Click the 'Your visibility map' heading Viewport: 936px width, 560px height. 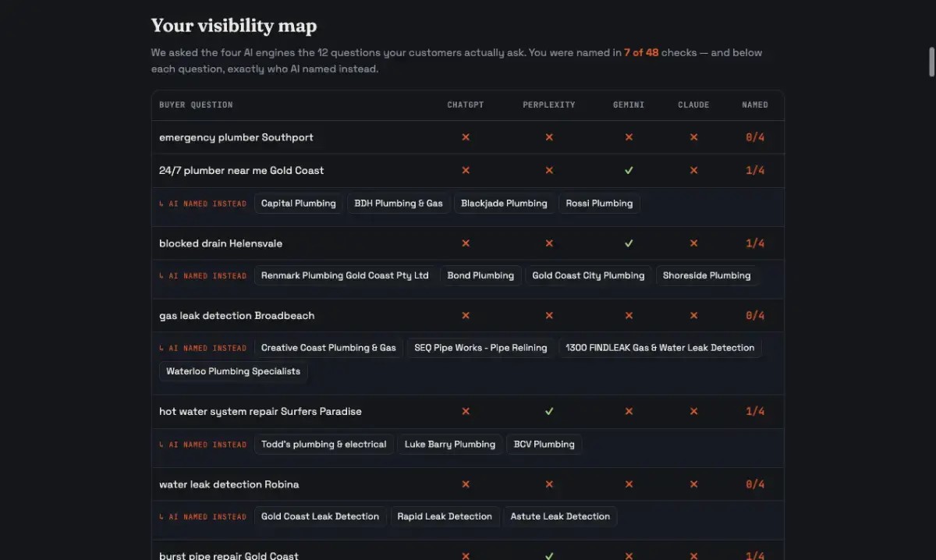(234, 26)
